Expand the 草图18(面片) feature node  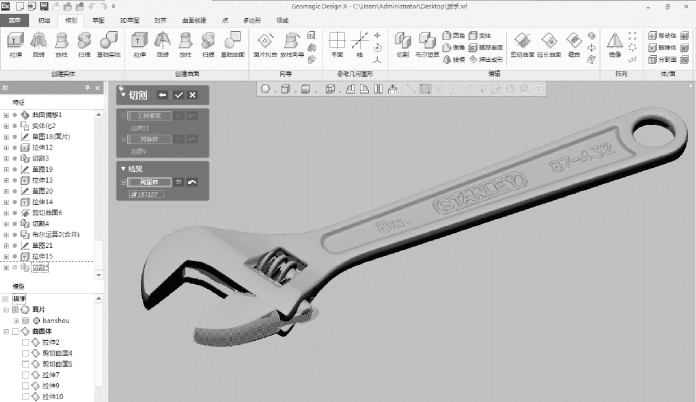(x=6, y=137)
